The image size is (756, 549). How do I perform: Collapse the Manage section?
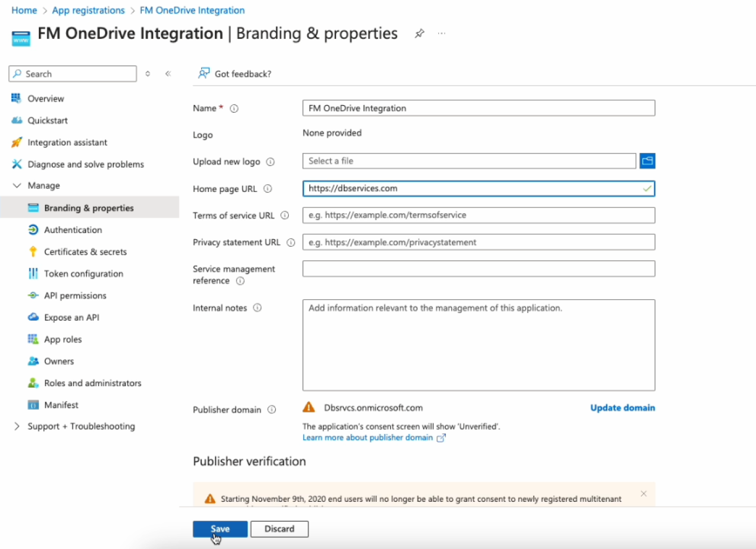[x=17, y=185]
